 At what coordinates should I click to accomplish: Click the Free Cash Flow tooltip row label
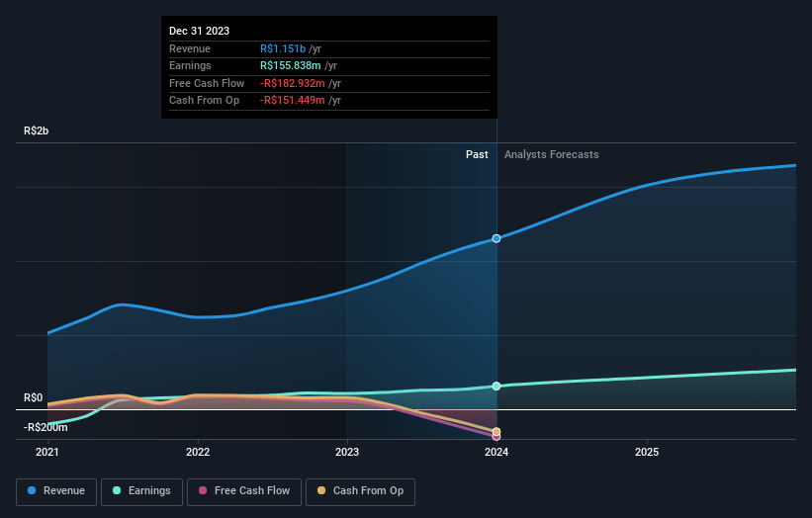tap(207, 83)
